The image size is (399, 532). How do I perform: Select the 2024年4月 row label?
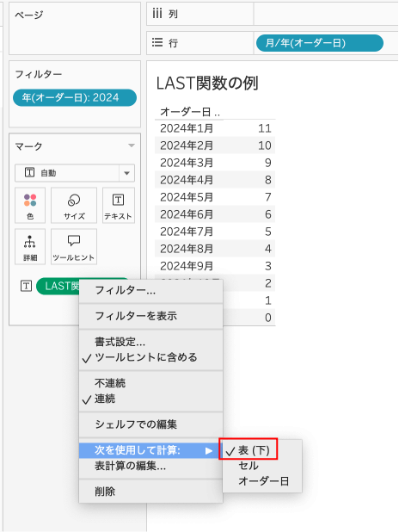[187, 180]
